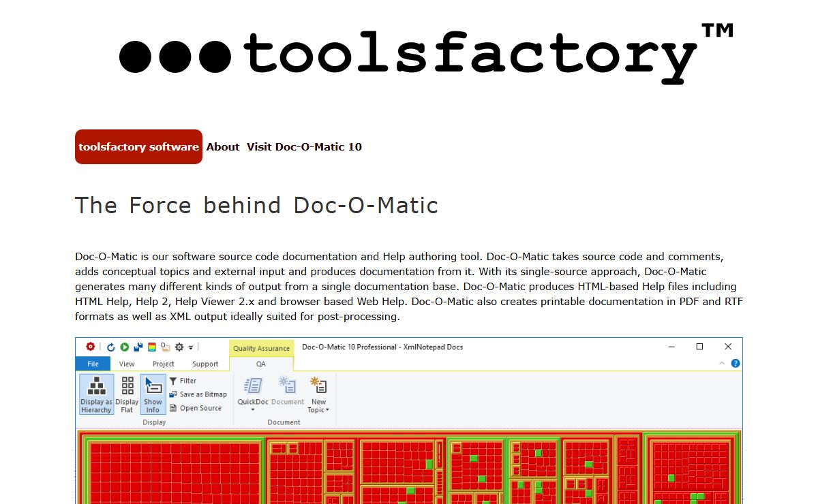The height and width of the screenshot is (504, 818).
Task: Toggle the Display as Hierarchy button
Action: tap(96, 394)
